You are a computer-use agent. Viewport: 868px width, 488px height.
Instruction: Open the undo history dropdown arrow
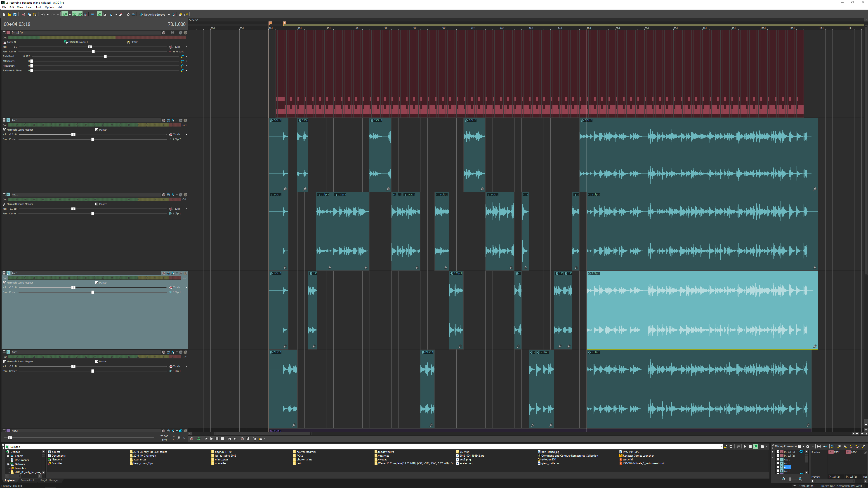pyautogui.click(x=47, y=14)
